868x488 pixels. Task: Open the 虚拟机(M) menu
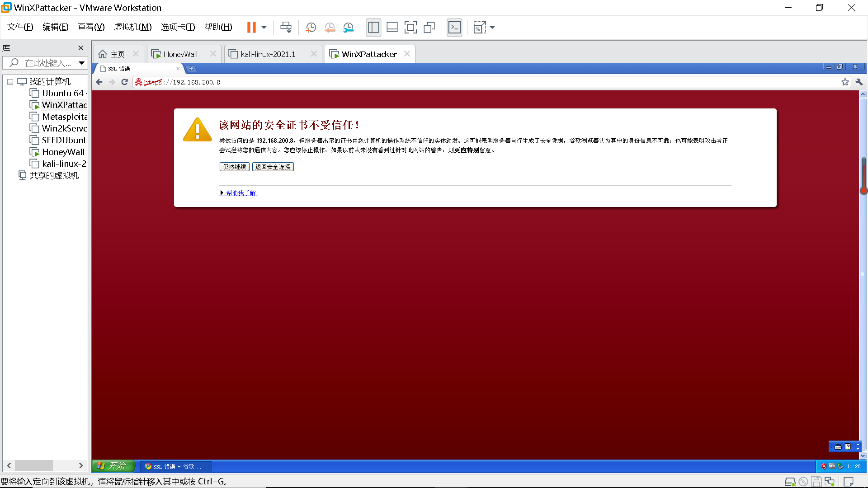pyautogui.click(x=132, y=27)
